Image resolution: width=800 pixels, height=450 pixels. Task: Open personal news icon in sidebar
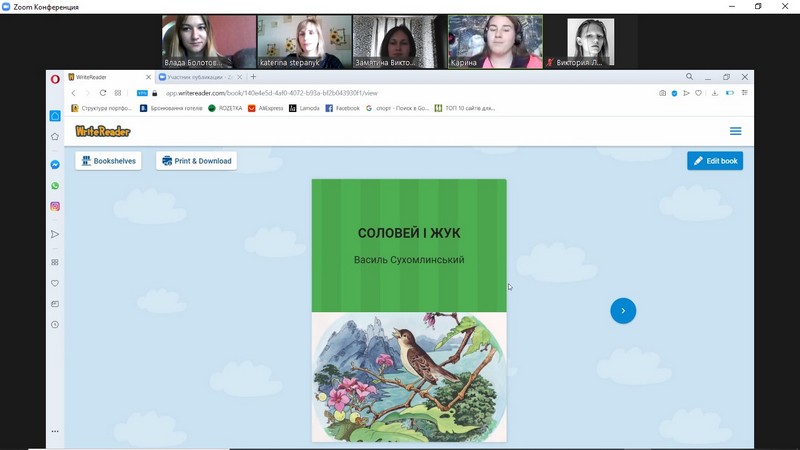tap(55, 304)
